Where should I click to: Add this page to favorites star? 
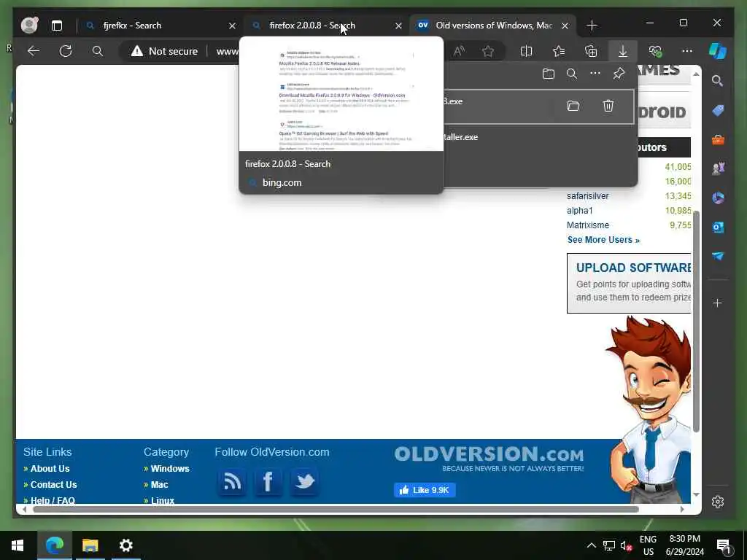488,51
